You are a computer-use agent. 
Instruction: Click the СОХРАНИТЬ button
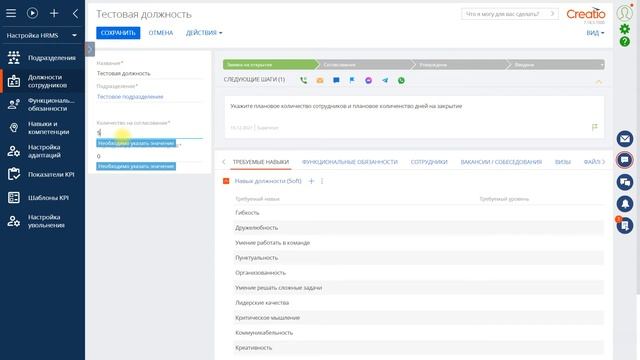118,33
